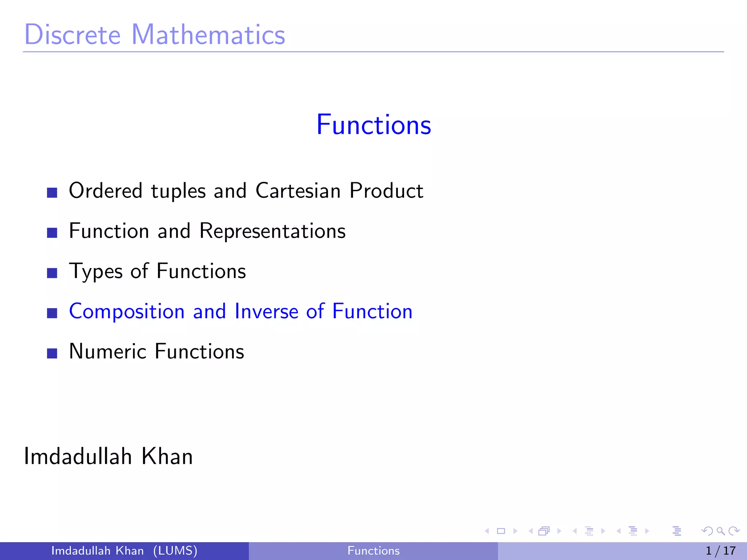Click the back arrow before the stacked frames icon

tap(531, 531)
